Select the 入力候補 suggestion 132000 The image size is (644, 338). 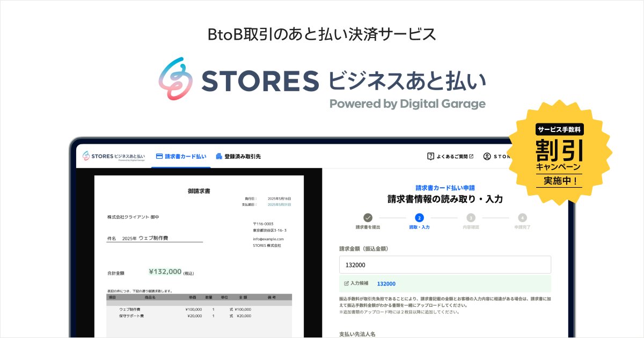tap(386, 283)
